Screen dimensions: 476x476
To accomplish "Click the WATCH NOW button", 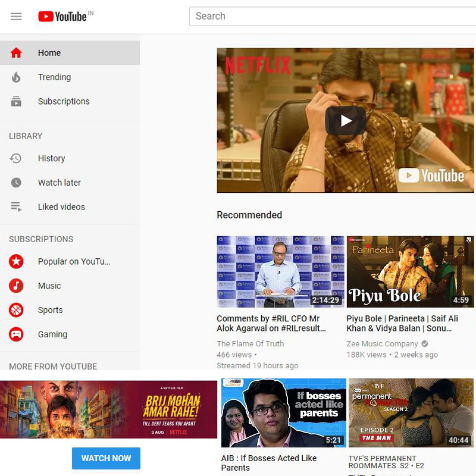I will (106, 458).
